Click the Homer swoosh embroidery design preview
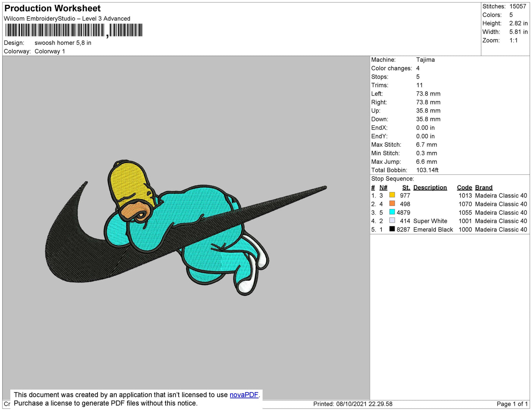This screenshot has width=532, height=411. (x=186, y=227)
